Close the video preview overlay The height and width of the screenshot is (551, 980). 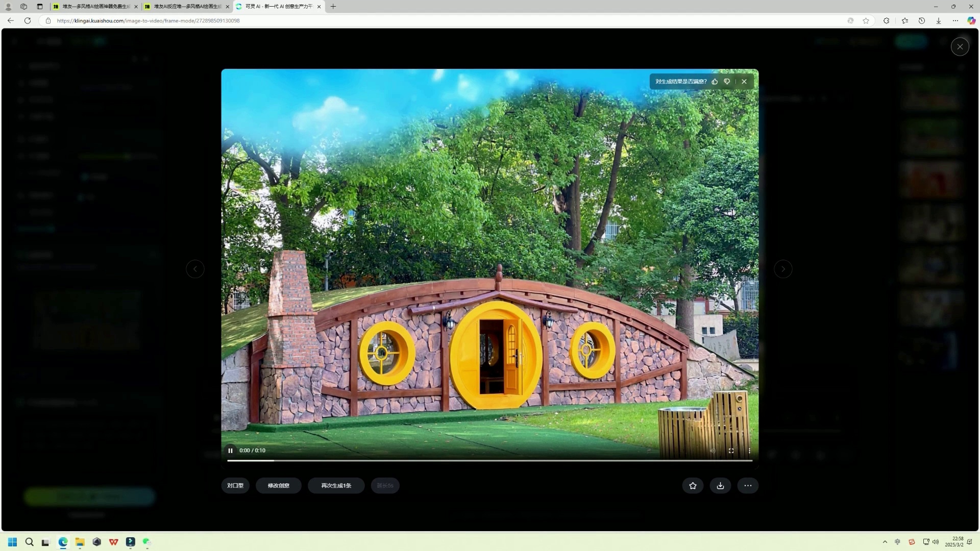click(x=960, y=47)
